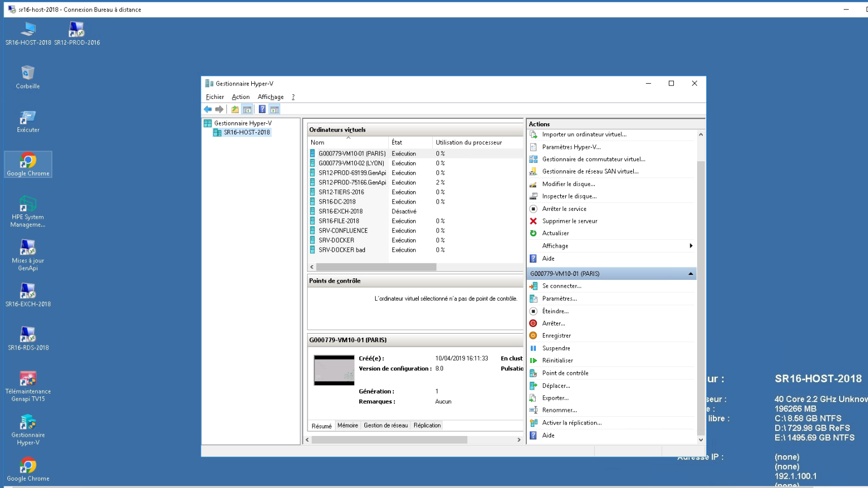Click the Actions pane scroll-down arrow

click(x=701, y=439)
